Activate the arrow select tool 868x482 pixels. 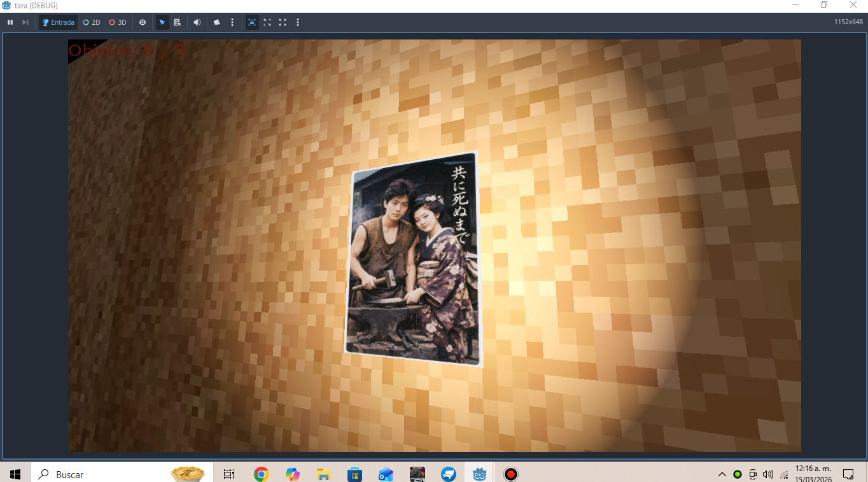coord(162,22)
